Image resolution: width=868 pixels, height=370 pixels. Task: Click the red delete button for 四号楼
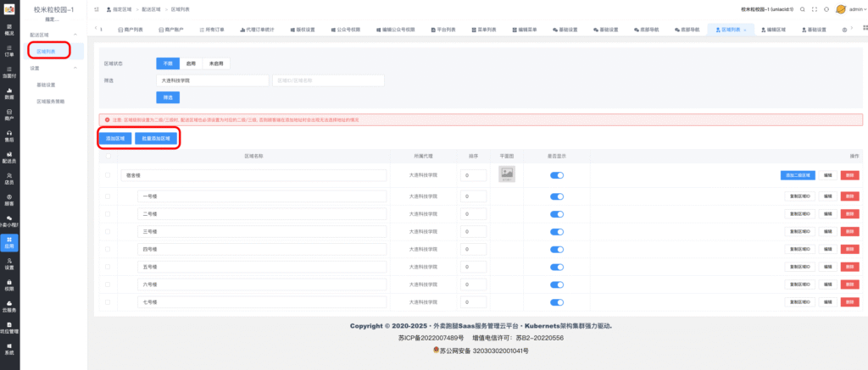click(x=849, y=250)
